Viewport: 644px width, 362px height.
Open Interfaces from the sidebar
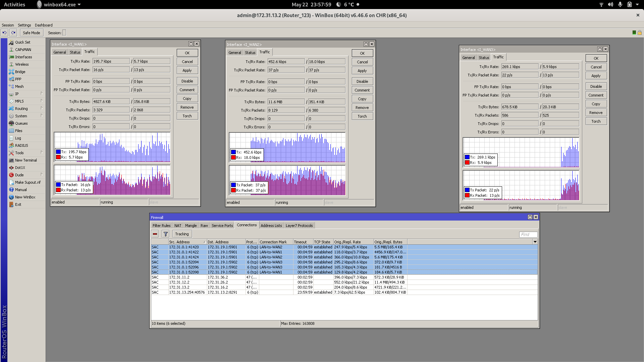click(23, 57)
